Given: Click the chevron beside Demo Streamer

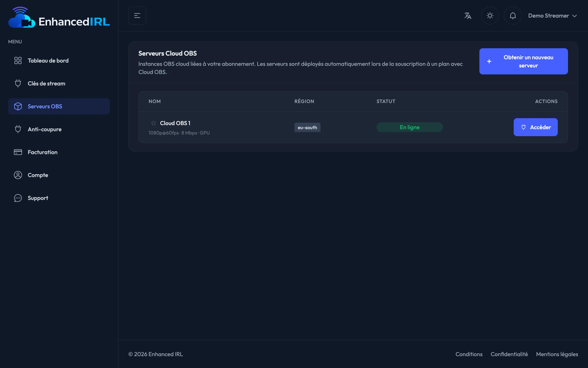Looking at the screenshot, I should (x=574, y=16).
